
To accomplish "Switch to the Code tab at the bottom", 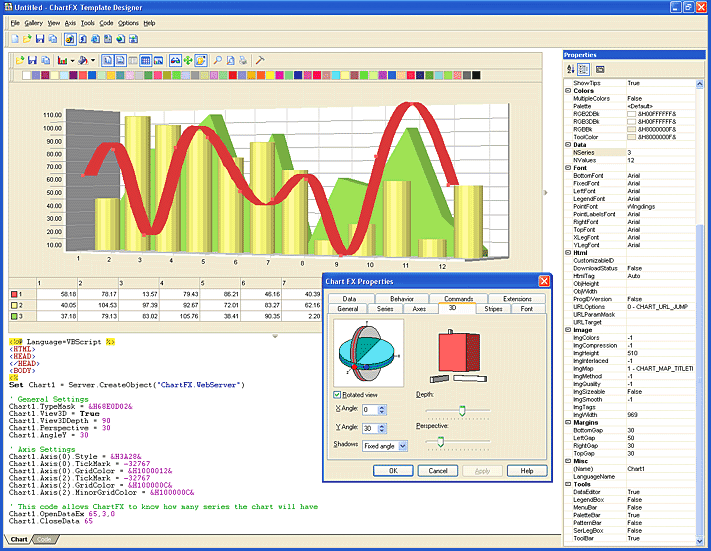I will pyautogui.click(x=44, y=539).
